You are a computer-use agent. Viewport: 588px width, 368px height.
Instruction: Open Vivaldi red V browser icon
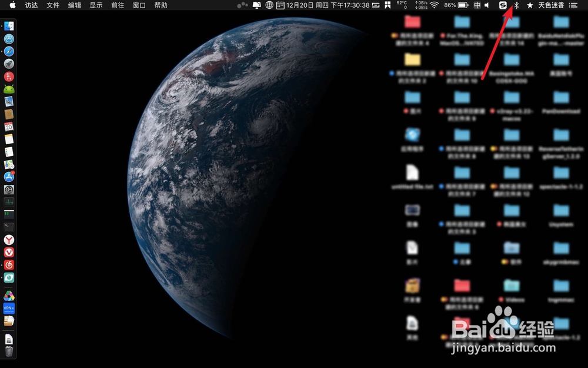point(9,253)
